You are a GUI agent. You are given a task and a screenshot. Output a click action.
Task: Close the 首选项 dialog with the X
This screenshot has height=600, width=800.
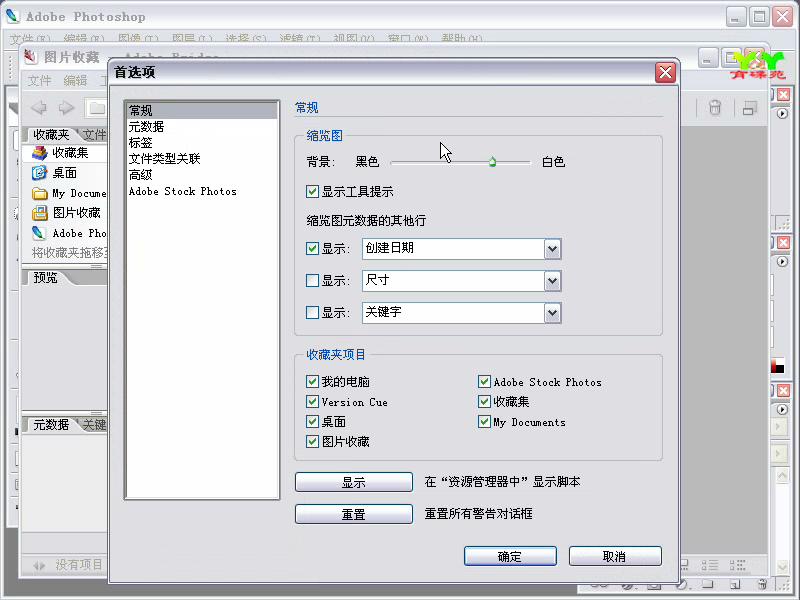pyautogui.click(x=665, y=72)
